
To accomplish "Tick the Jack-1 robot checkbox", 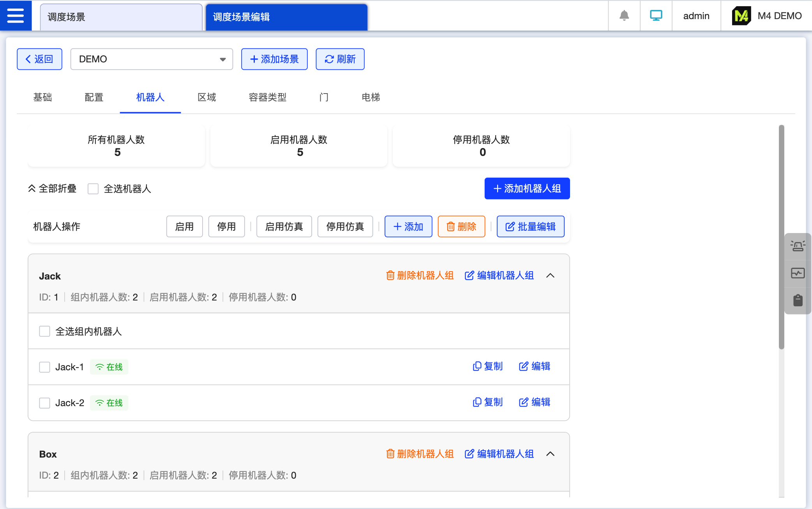I will click(x=45, y=367).
